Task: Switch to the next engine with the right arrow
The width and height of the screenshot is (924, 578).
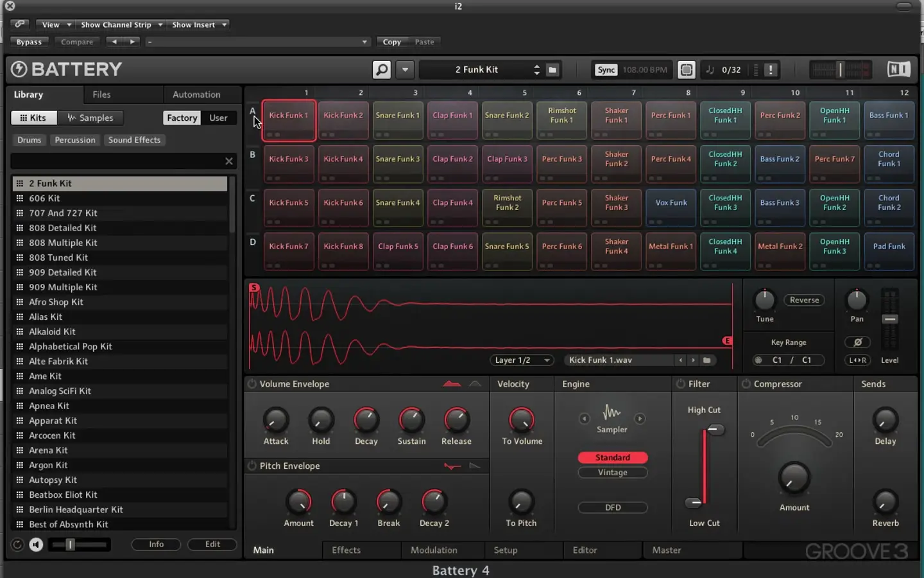Action: click(x=640, y=419)
